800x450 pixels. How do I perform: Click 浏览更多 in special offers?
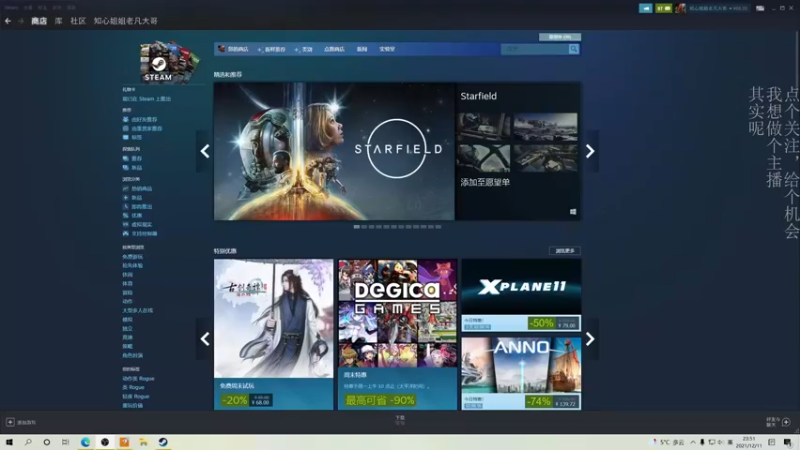[565, 251]
